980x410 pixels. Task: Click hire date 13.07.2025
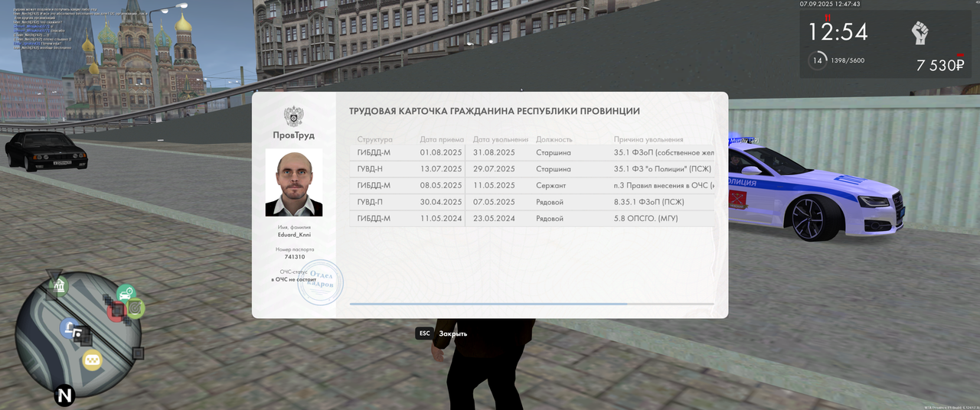pyautogui.click(x=441, y=169)
